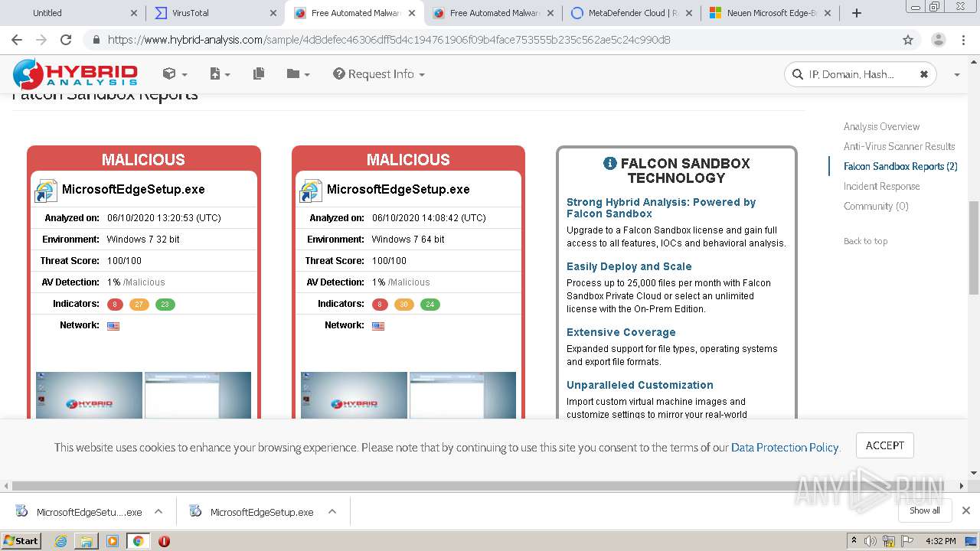Click the Chrome taskbar icon
Viewport: 980px width, 551px height.
(x=138, y=541)
